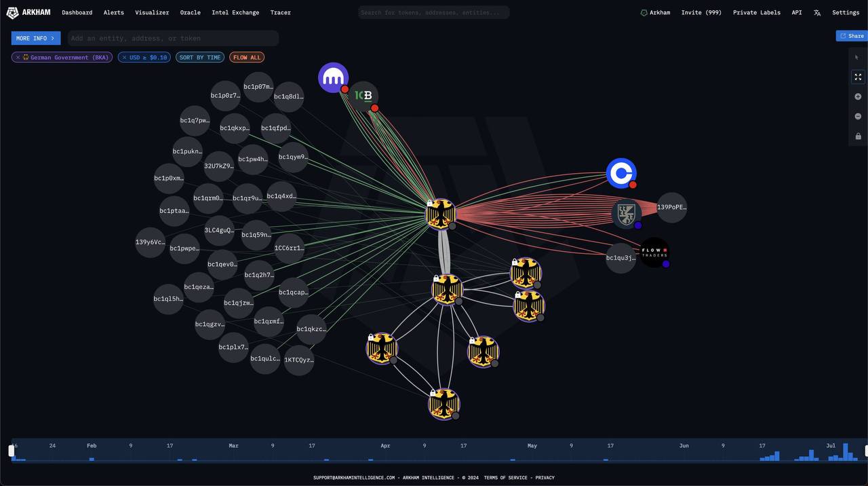Toggle the SORT BY TIME chip

[200, 58]
